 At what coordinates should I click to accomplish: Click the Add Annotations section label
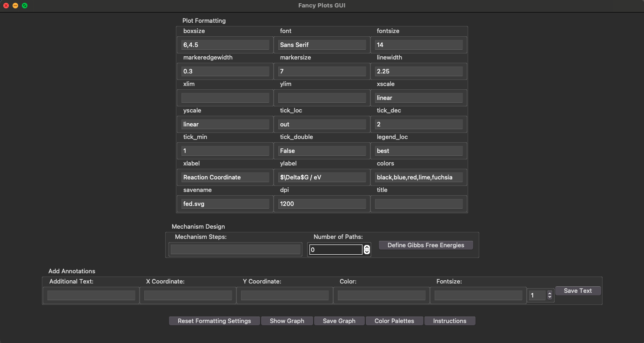[72, 271]
